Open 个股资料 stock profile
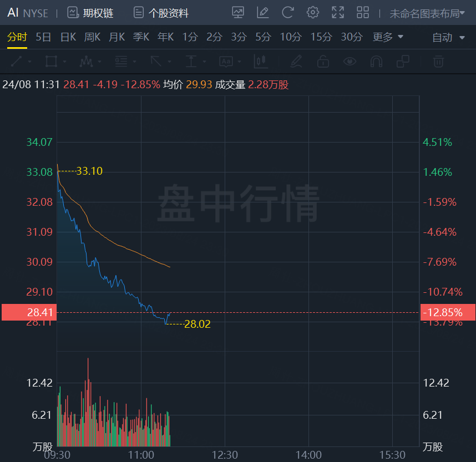The width and height of the screenshot is (476, 462). pyautogui.click(x=161, y=13)
